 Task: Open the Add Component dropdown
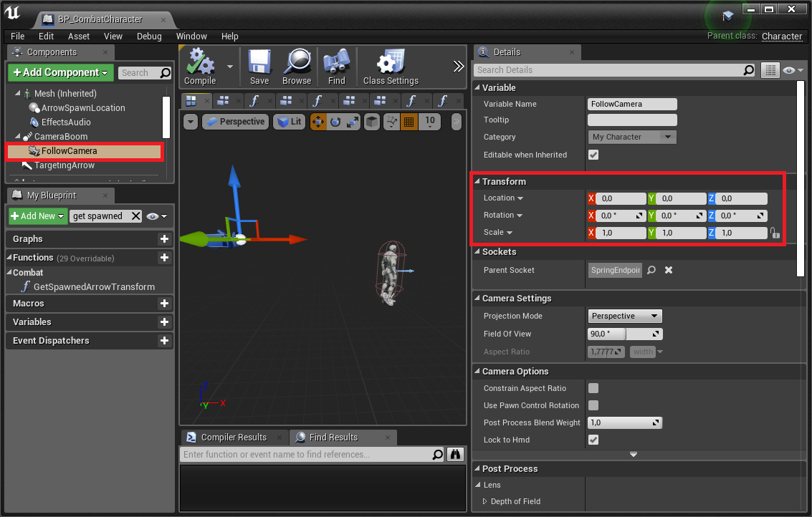point(61,72)
